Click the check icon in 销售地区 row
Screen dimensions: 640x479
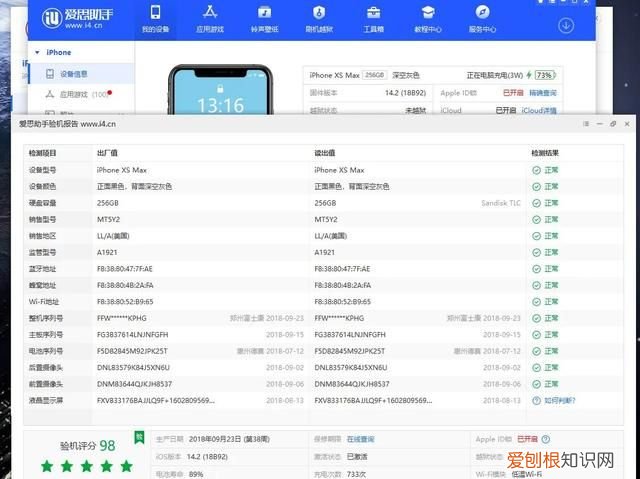click(536, 236)
